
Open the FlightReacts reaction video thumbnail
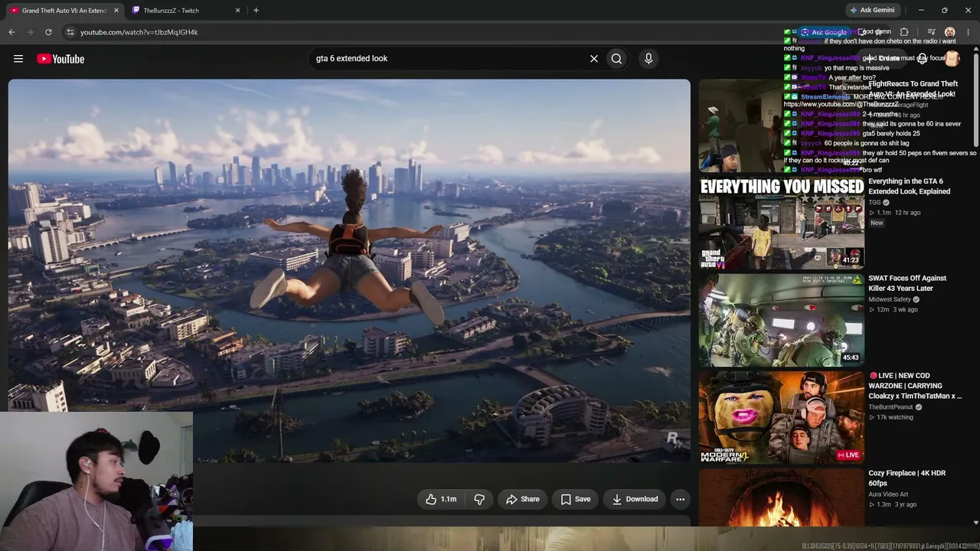click(x=782, y=126)
